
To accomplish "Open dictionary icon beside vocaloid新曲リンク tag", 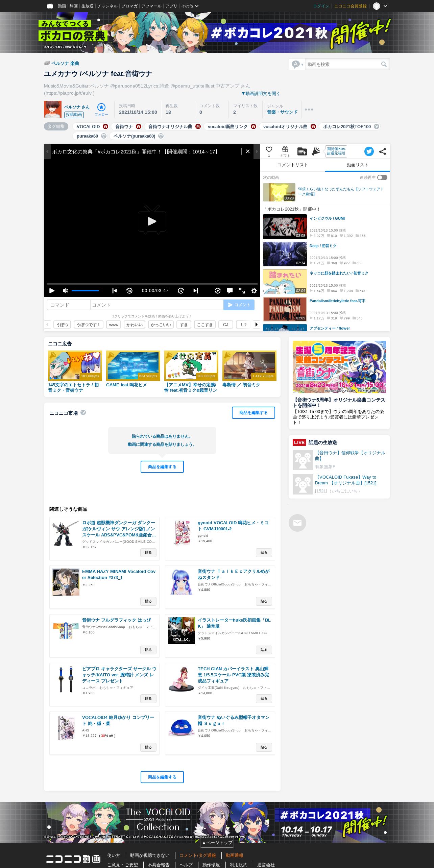I will coord(254,126).
